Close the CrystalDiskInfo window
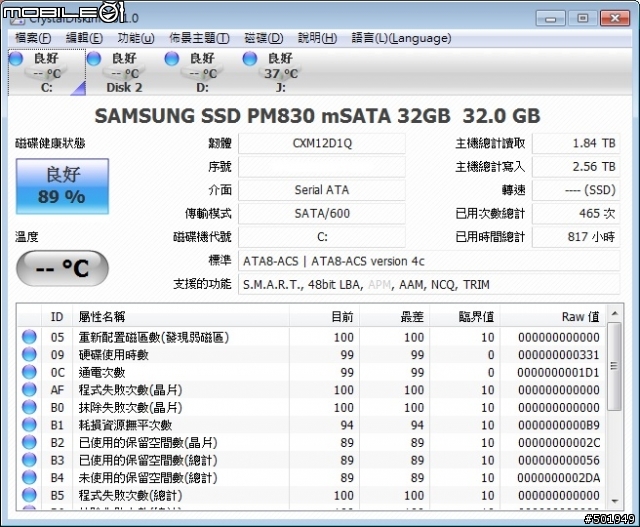This screenshot has height=527, width=640. click(615, 18)
